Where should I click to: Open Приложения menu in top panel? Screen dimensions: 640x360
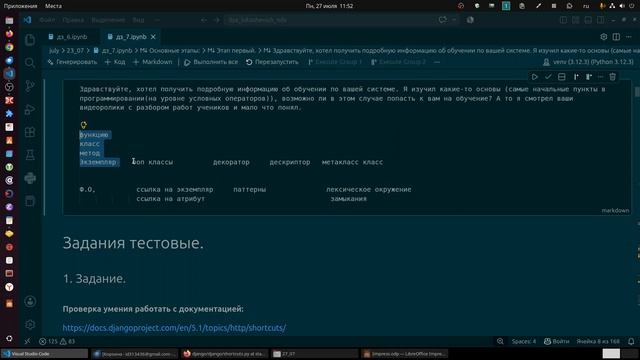pyautogui.click(x=20, y=6)
